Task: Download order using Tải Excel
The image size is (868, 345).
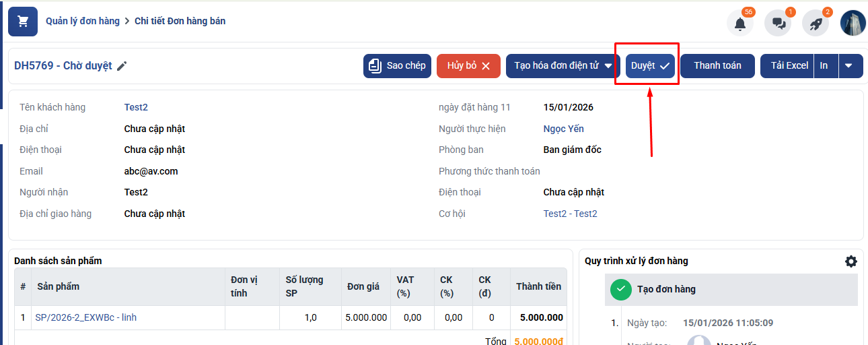Action: [x=789, y=66]
